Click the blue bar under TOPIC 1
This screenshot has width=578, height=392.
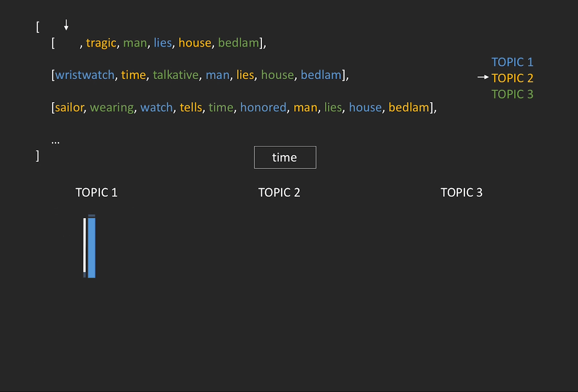pos(92,248)
